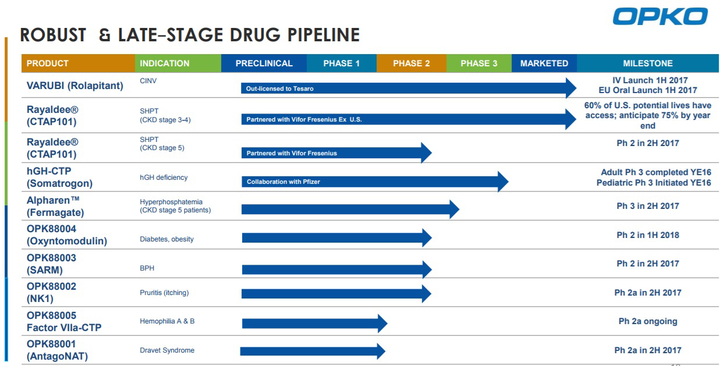Image resolution: width=720 pixels, height=366 pixels.
Task: Click the Collaboration with Pfizer progress arrow
Action: pyautogui.click(x=375, y=181)
